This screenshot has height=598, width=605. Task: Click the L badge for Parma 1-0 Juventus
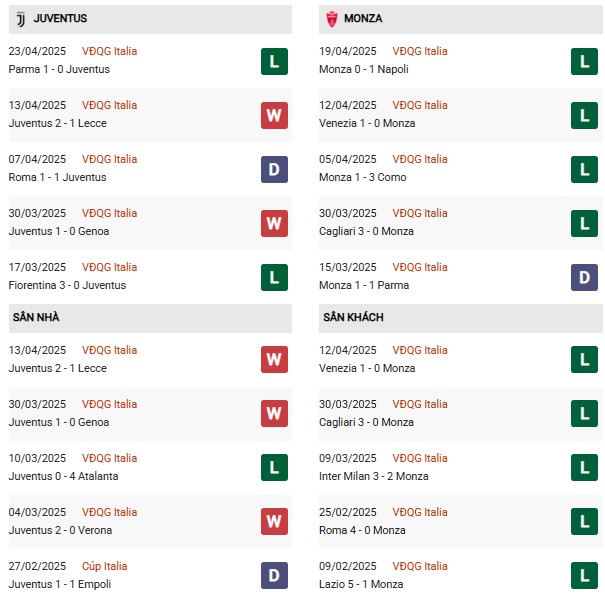click(274, 61)
